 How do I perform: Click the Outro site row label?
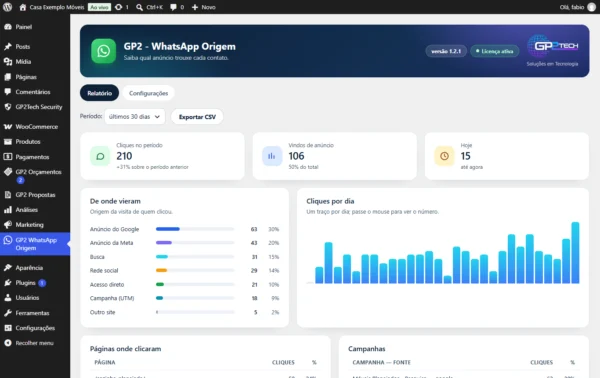[x=103, y=312]
